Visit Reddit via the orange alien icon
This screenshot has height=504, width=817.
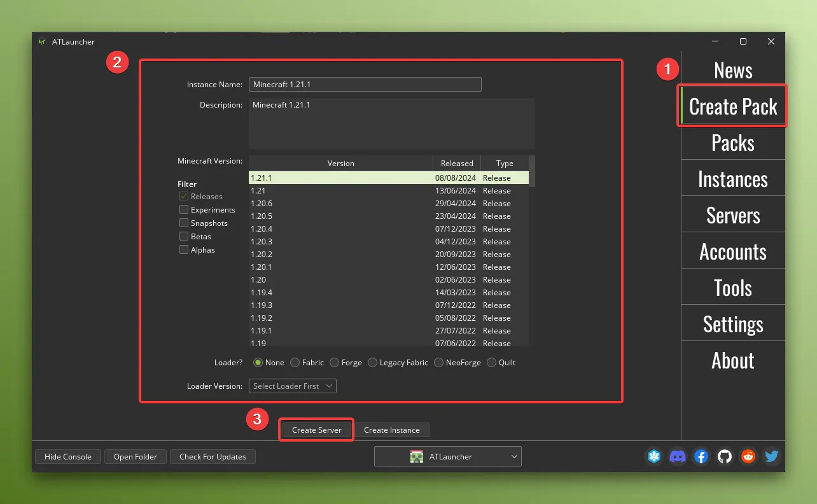(748, 456)
